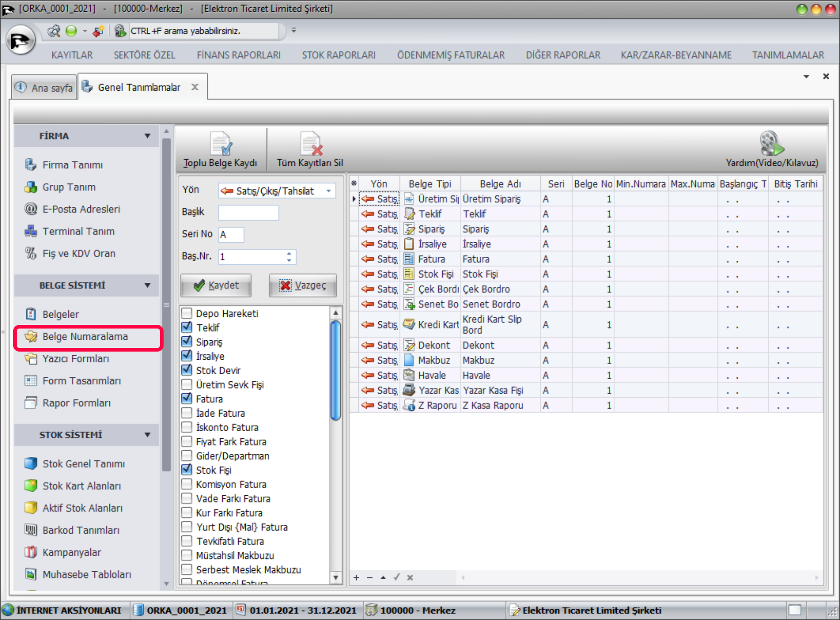Select the Fatura row in grid
The width and height of the screenshot is (840, 620).
click(x=586, y=259)
